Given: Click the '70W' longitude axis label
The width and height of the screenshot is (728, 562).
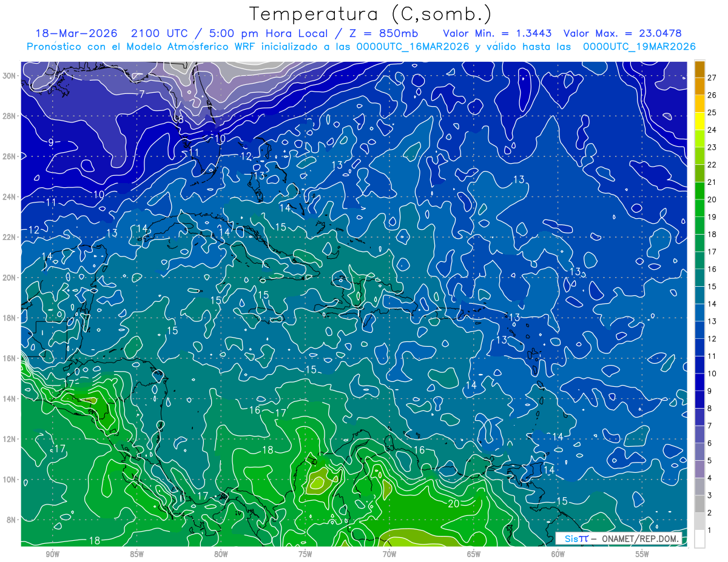Looking at the screenshot, I should click(389, 554).
